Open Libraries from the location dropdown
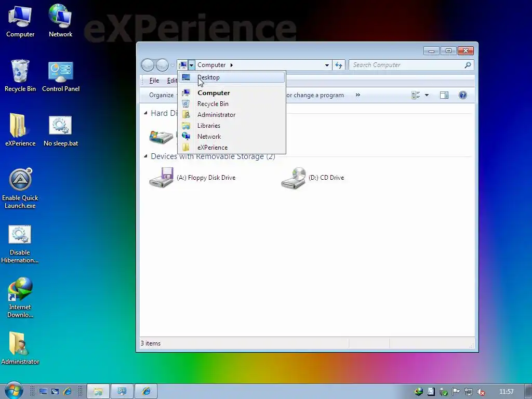Image resolution: width=532 pixels, height=399 pixels. (231, 126)
